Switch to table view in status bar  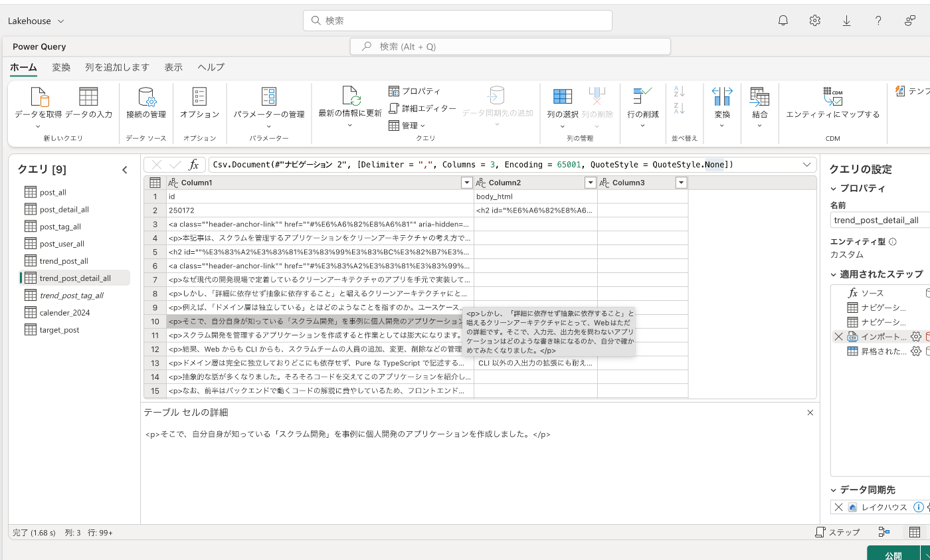[x=915, y=532]
